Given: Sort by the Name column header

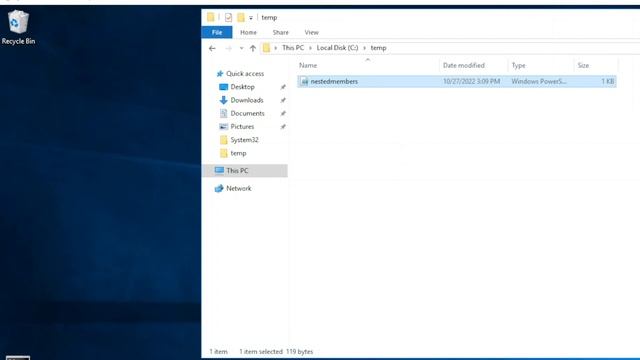Looking at the screenshot, I should 308,65.
